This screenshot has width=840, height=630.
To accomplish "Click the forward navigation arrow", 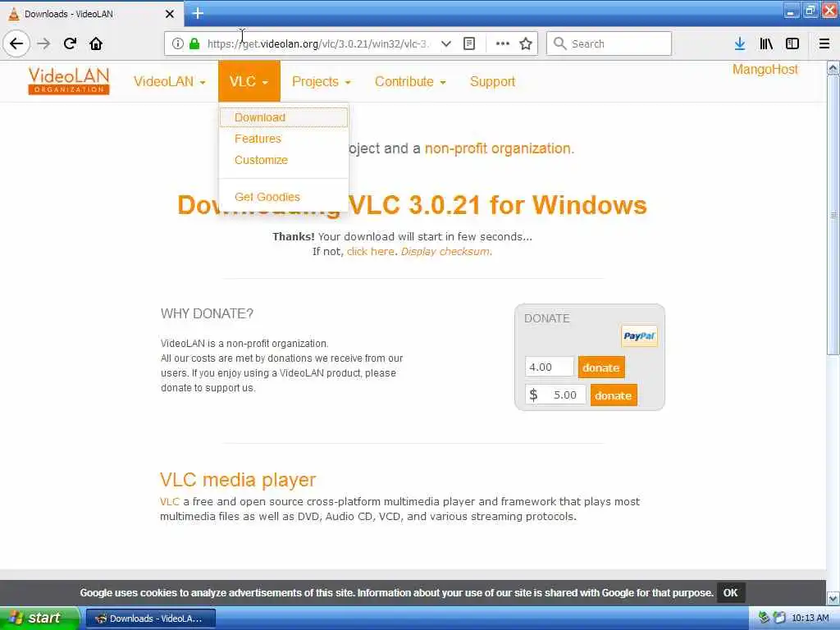I will pyautogui.click(x=44, y=43).
